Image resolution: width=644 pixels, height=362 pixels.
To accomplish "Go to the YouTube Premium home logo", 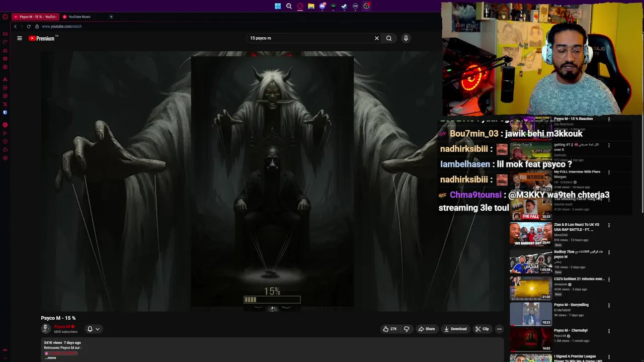I will [43, 38].
